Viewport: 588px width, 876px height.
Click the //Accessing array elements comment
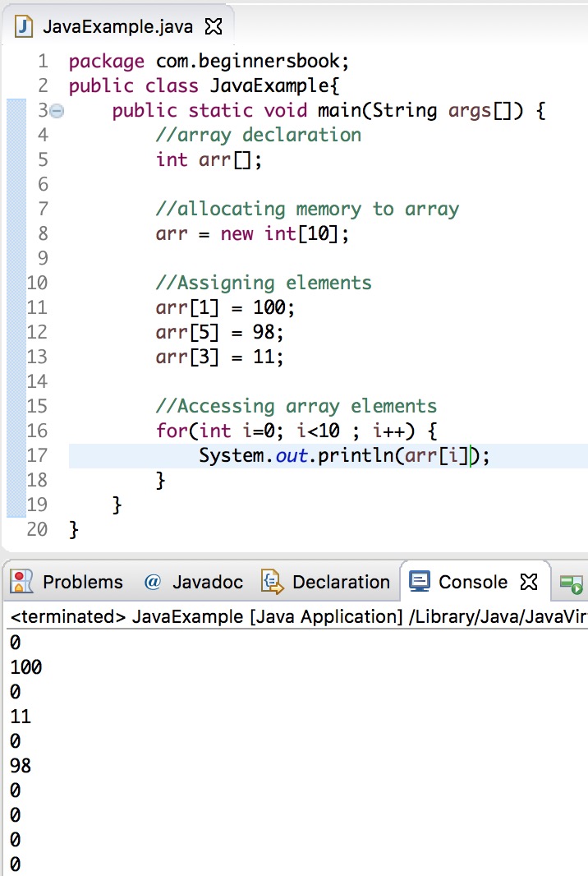(296, 406)
